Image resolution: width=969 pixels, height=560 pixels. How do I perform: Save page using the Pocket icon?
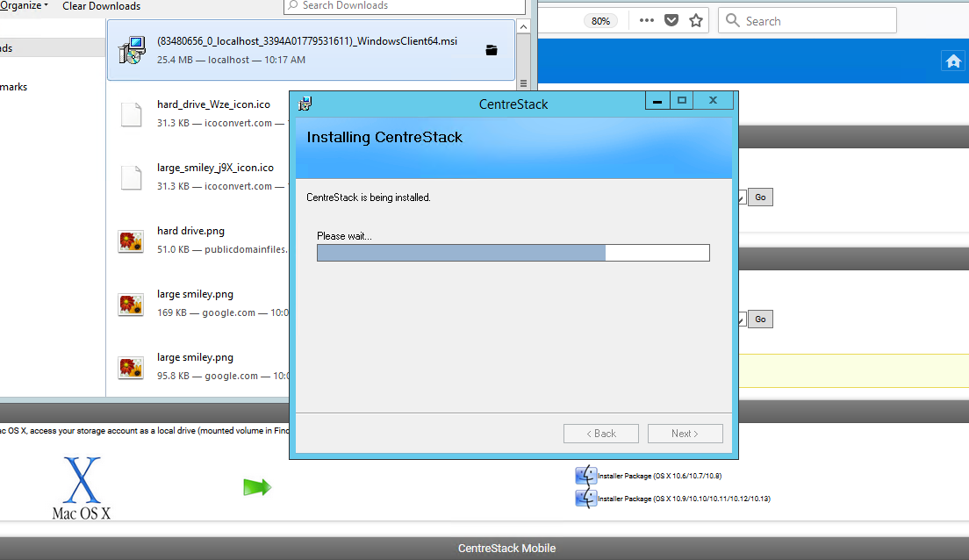point(671,21)
